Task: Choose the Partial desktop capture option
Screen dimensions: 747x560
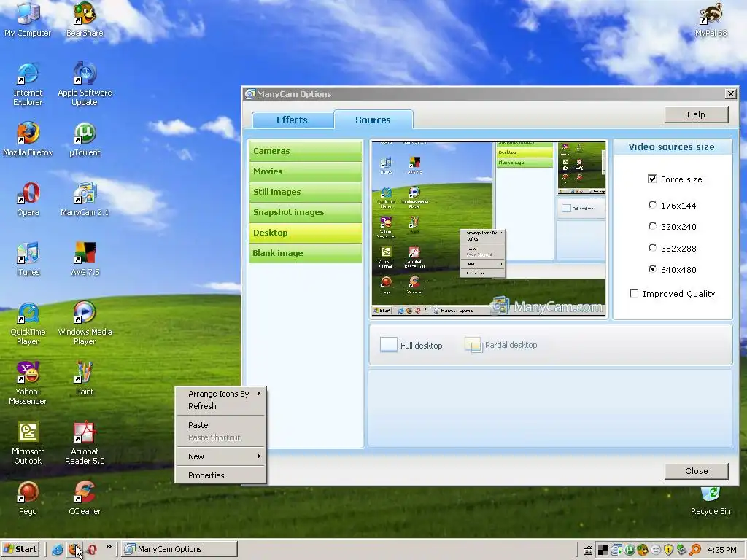Action: pyautogui.click(x=500, y=345)
